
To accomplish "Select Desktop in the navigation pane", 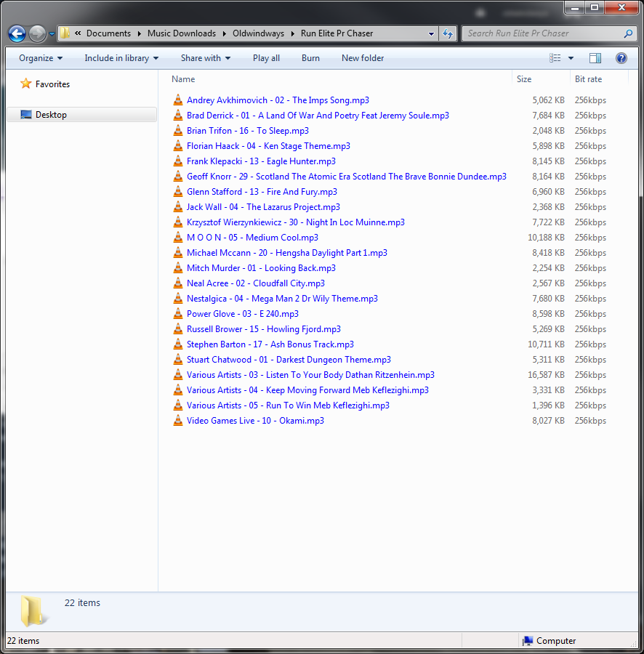I will (x=51, y=115).
